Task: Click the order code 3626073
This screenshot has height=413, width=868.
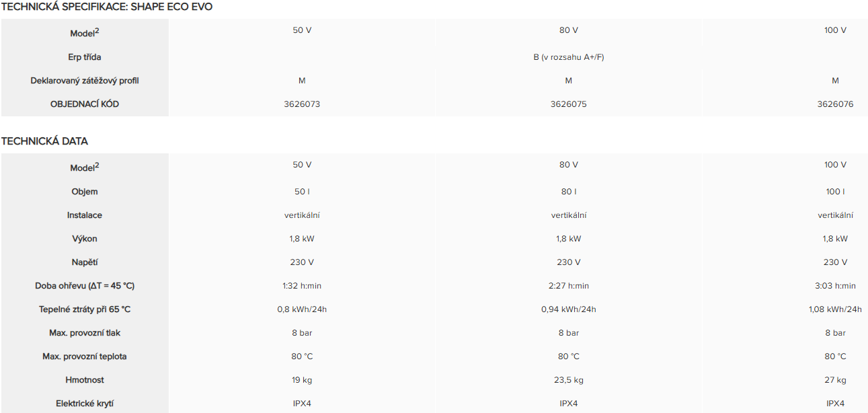Action: pos(302,104)
